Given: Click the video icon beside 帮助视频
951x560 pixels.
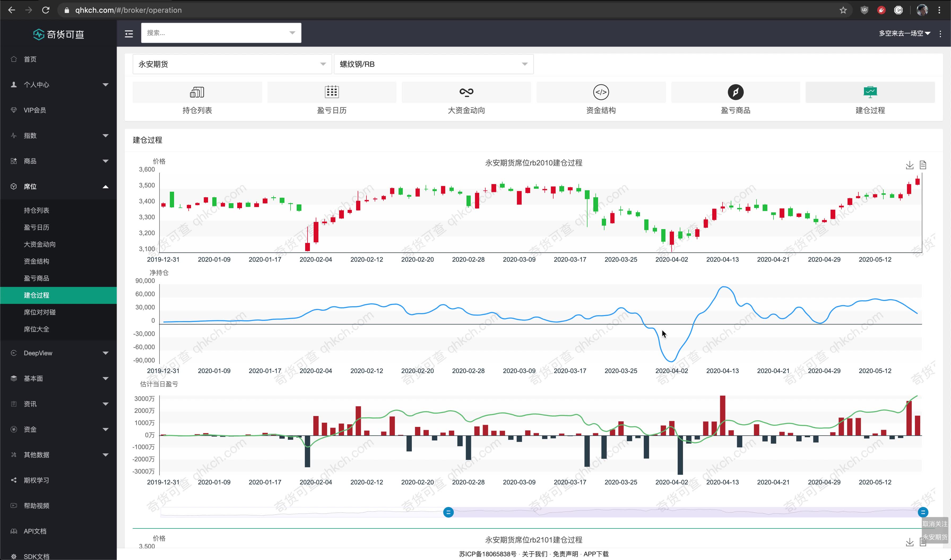Looking at the screenshot, I should point(14,505).
